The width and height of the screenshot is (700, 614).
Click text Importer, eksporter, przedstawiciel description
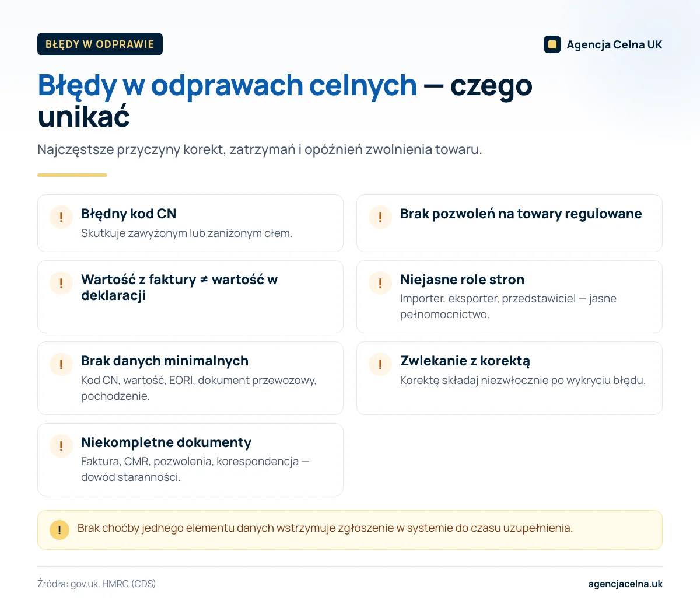(508, 306)
